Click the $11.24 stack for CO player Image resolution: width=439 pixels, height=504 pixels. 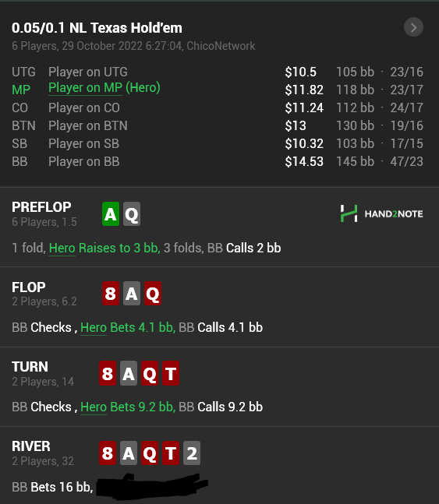pyautogui.click(x=304, y=107)
